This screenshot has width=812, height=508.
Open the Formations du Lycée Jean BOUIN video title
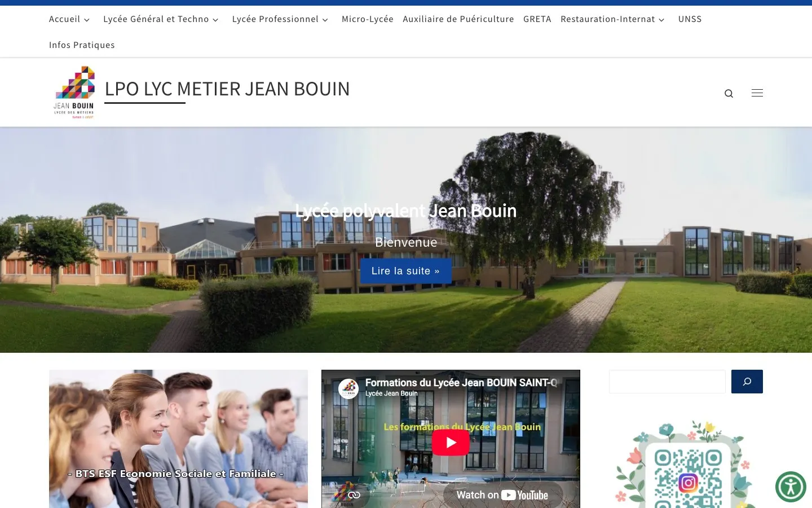click(x=461, y=383)
